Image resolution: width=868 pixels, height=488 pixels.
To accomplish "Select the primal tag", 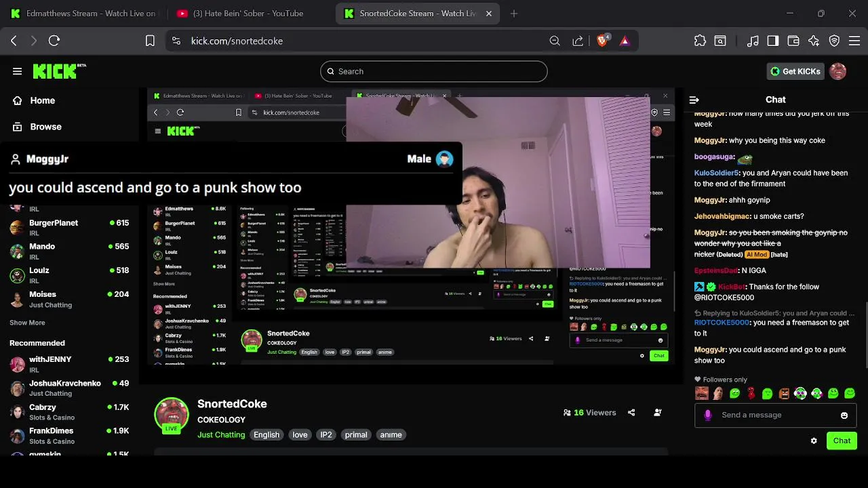I will 356,434.
